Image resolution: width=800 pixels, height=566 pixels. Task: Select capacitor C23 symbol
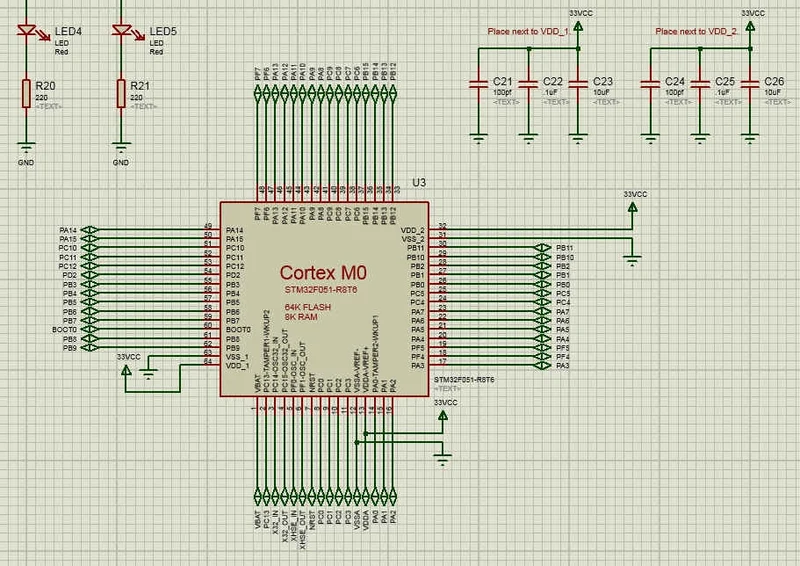[x=578, y=84]
